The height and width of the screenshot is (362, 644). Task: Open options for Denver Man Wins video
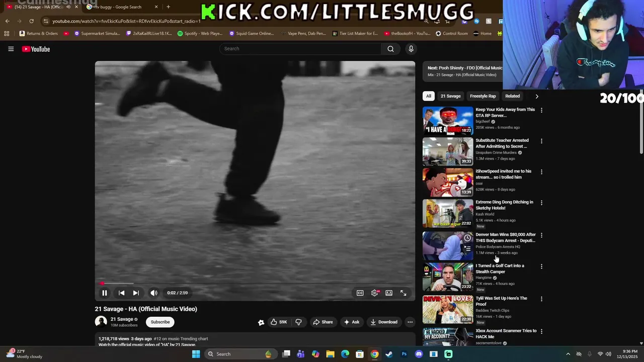pyautogui.click(x=541, y=235)
